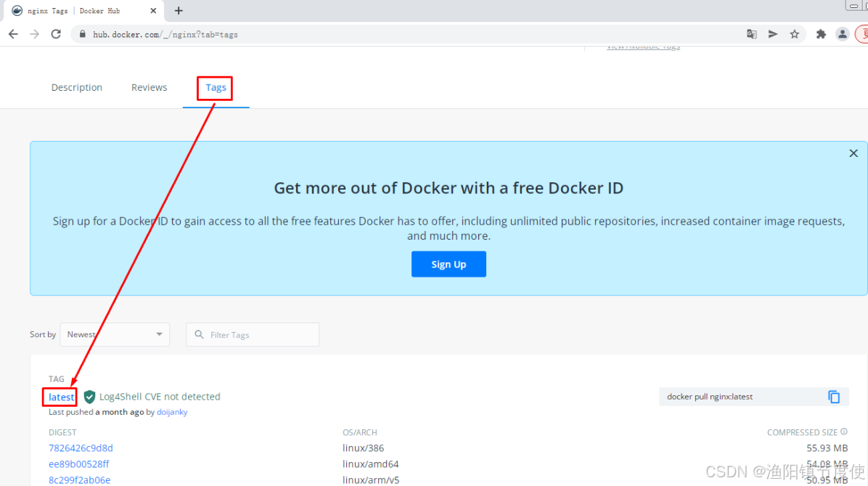Go forward in browser history
Image resolution: width=868 pixels, height=486 pixels.
pyautogui.click(x=34, y=34)
